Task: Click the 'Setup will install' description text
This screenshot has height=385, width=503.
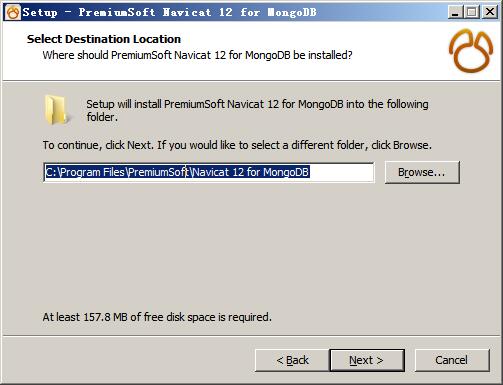Action: click(257, 110)
